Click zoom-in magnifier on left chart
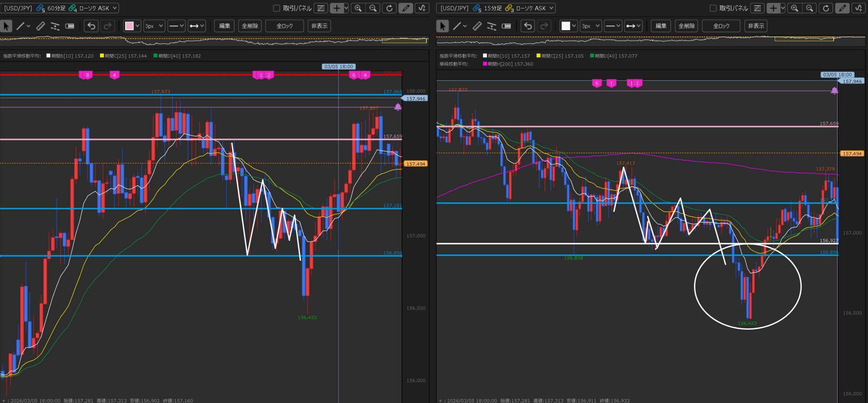 (358, 8)
